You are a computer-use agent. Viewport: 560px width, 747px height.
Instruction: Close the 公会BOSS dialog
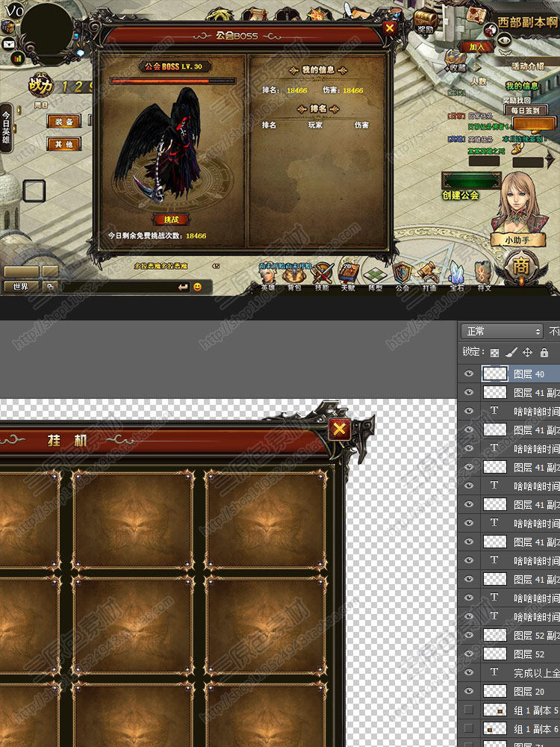(390, 28)
